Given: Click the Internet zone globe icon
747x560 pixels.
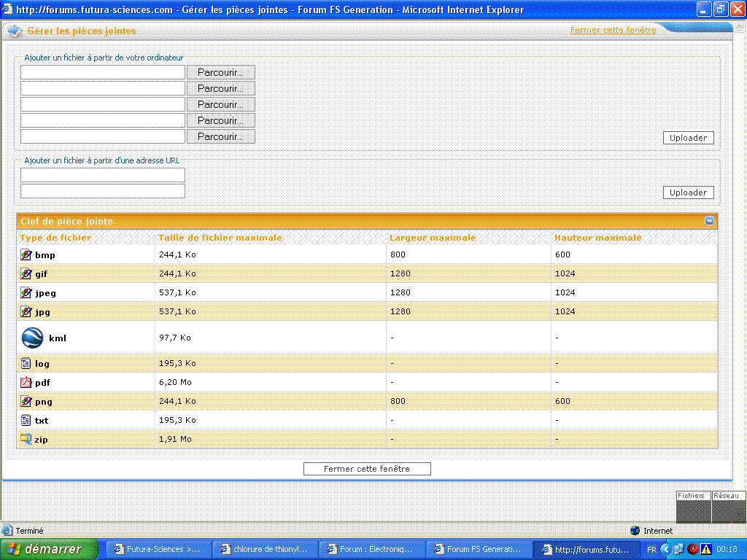Looking at the screenshot, I should tap(635, 531).
